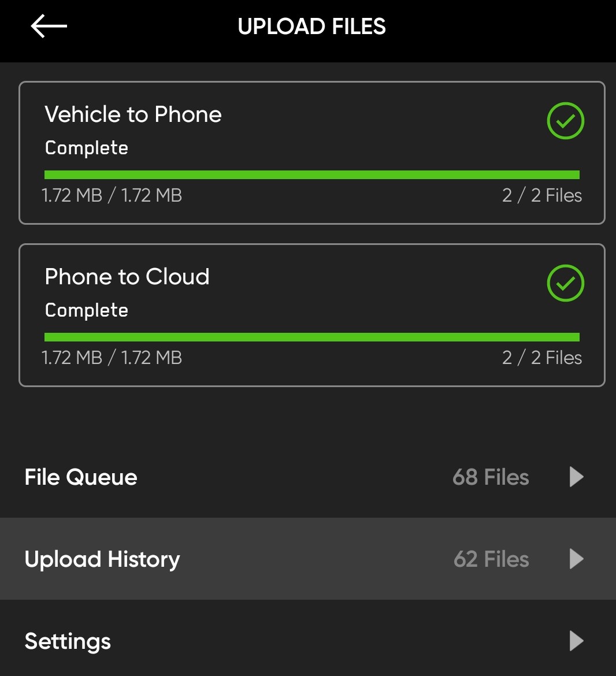Click Phone to Cloud green checkmark icon
Viewport: 616px width, 676px height.
point(565,283)
